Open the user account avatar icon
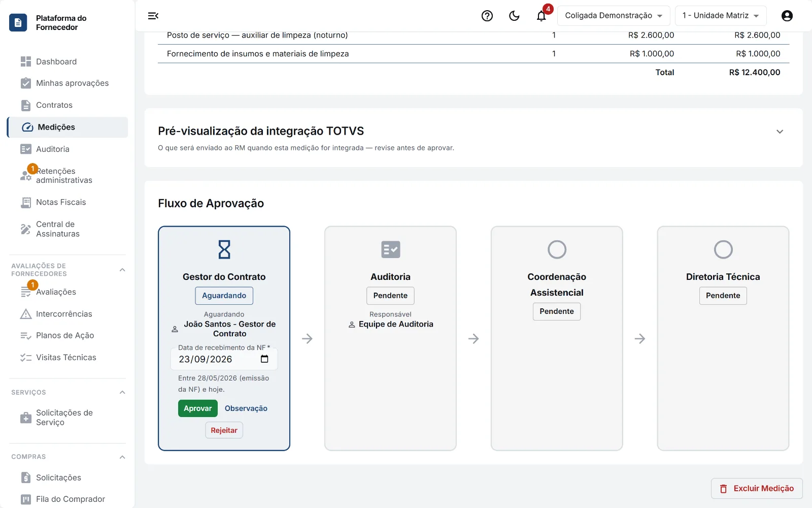 [787, 16]
